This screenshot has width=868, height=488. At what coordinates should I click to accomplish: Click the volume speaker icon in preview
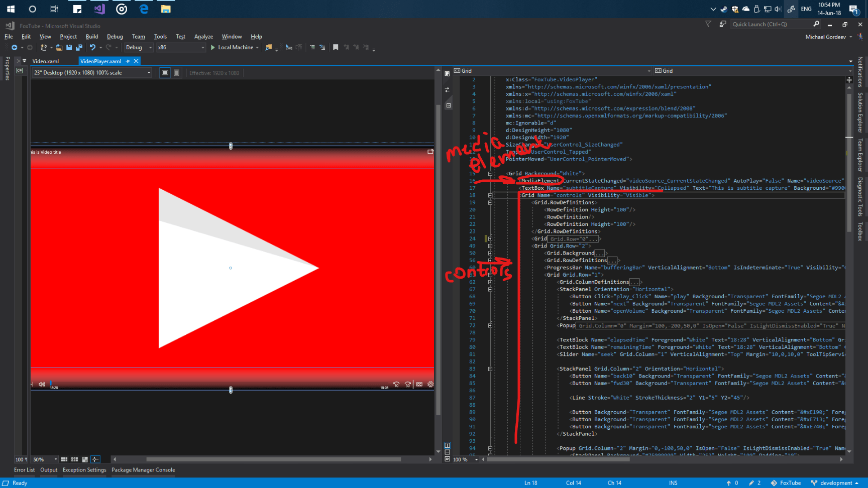coord(42,385)
